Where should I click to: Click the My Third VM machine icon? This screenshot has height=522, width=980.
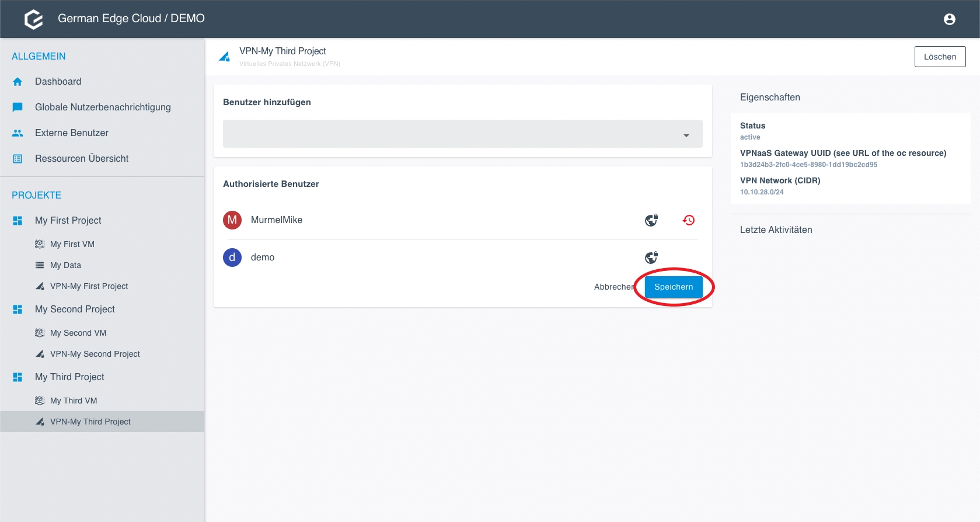coord(40,401)
